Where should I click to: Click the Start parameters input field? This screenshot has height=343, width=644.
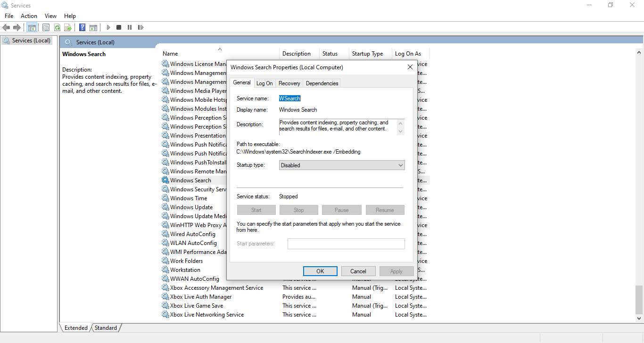(346, 244)
